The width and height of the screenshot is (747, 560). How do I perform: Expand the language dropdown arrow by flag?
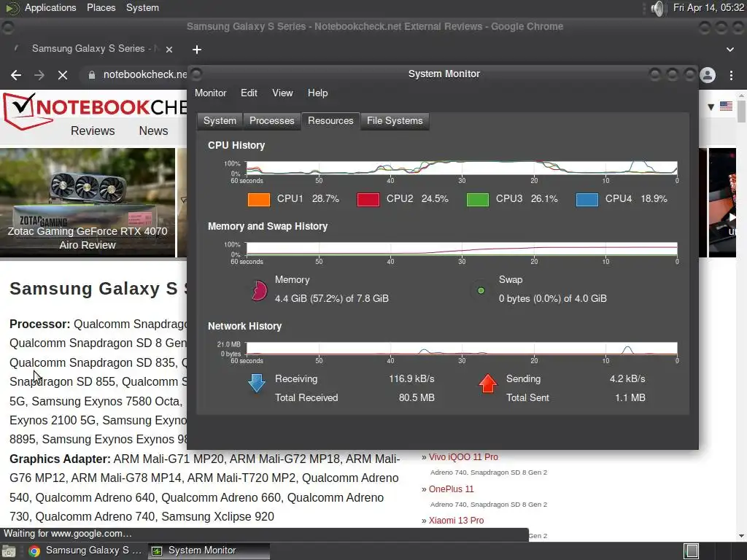(x=711, y=106)
